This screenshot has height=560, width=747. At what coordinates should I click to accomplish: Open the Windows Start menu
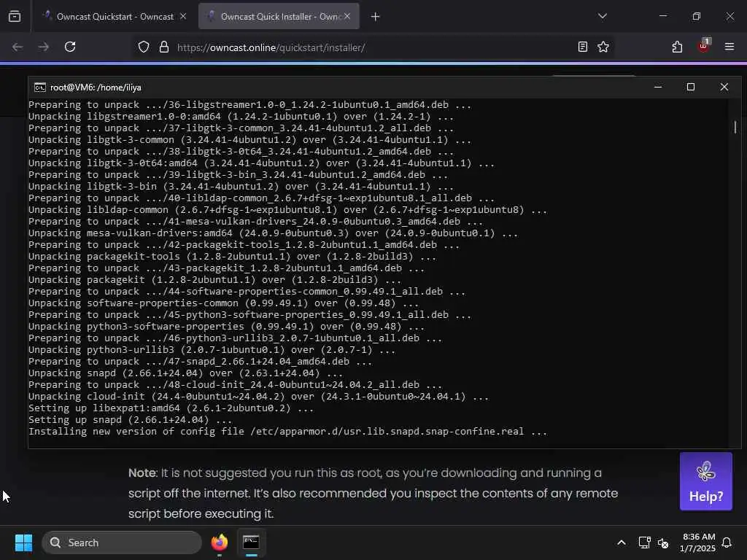pos(24,542)
